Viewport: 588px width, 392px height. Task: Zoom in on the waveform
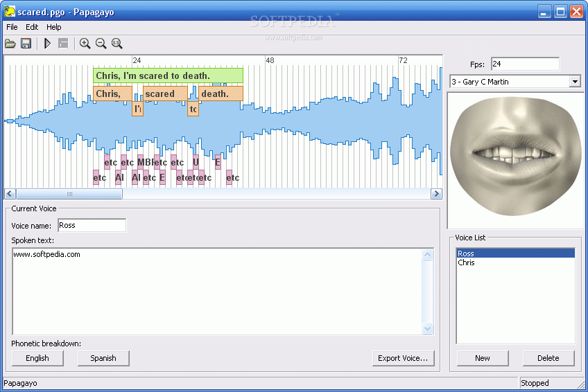click(x=85, y=44)
